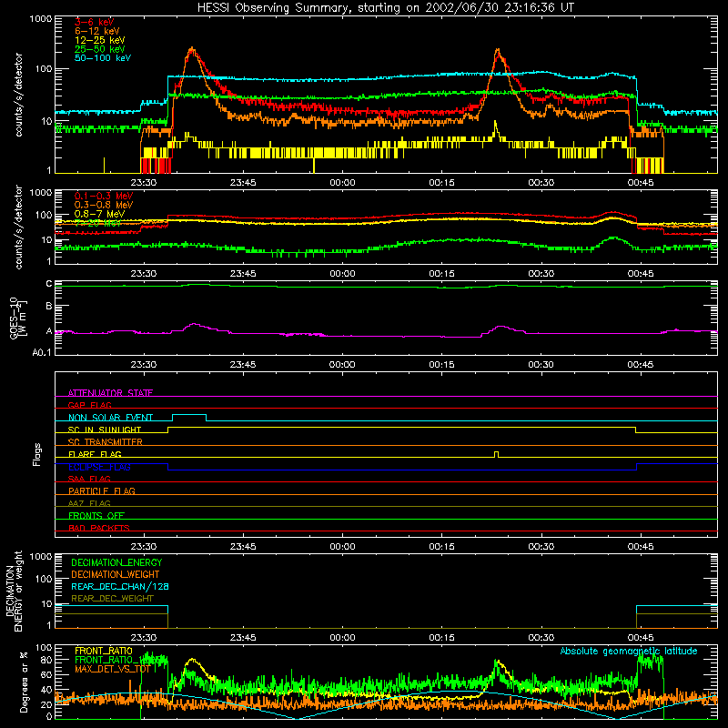Click the DECIMATION ENERGY or weight axis label
Image resolution: width=728 pixels, height=728 pixels.
coord(14,591)
